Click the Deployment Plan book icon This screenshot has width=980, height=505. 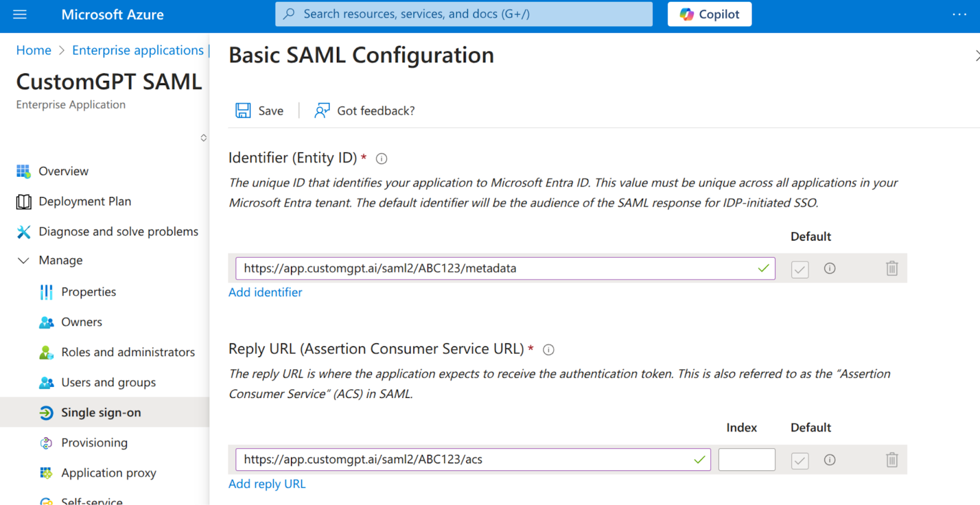24,202
